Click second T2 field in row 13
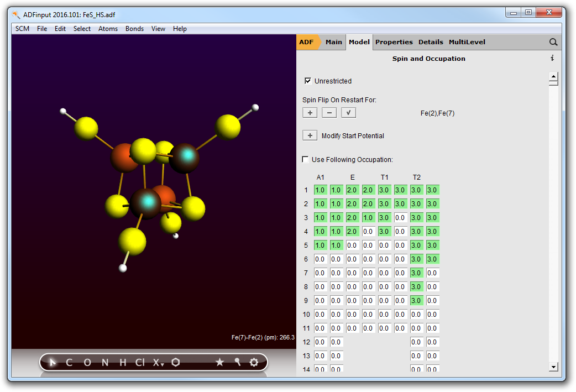 point(433,356)
